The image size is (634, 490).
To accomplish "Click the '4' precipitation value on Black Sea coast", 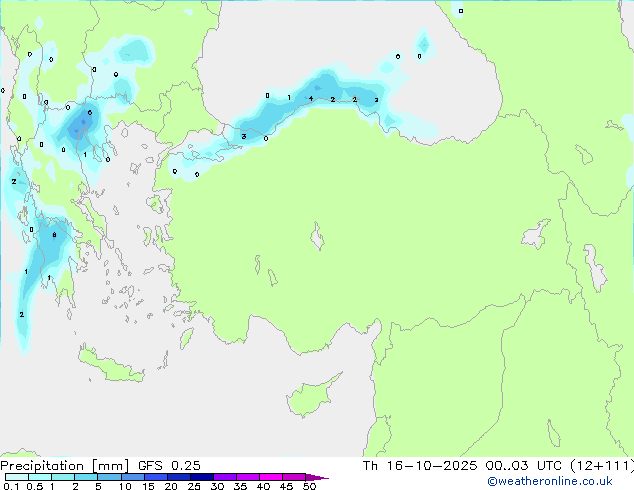I will click(311, 98).
